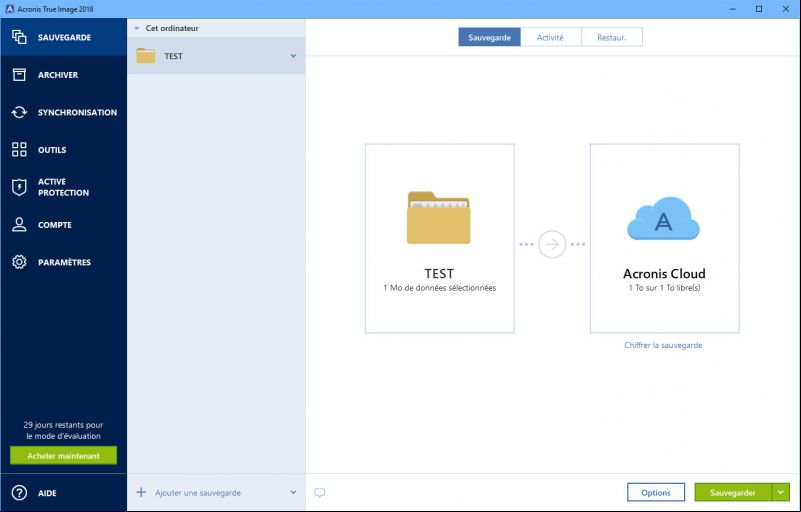The height and width of the screenshot is (512, 801).
Task: Click the arrow circle between source and destination
Action: click(x=552, y=244)
